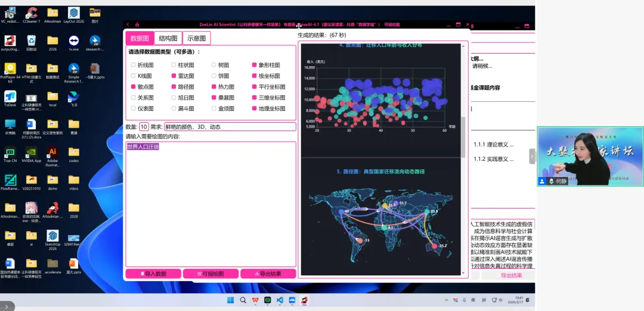The width and height of the screenshot is (644, 311).
Task: Click 导出结果 button in front window
Action: tap(268, 273)
